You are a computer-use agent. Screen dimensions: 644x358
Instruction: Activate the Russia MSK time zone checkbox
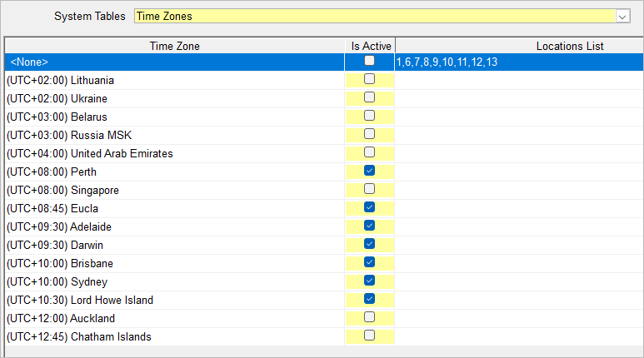(x=369, y=134)
